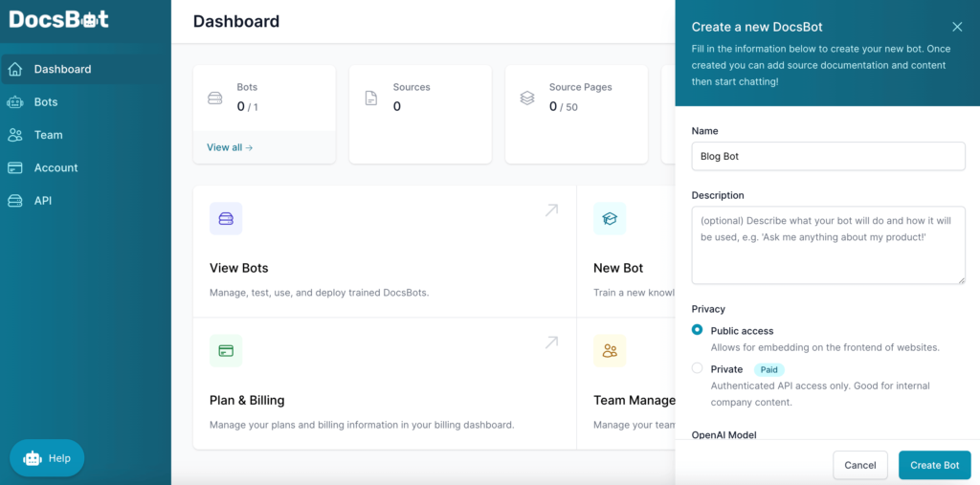Click the Account card icon in sidebar
The width and height of the screenshot is (980, 485).
(15, 167)
